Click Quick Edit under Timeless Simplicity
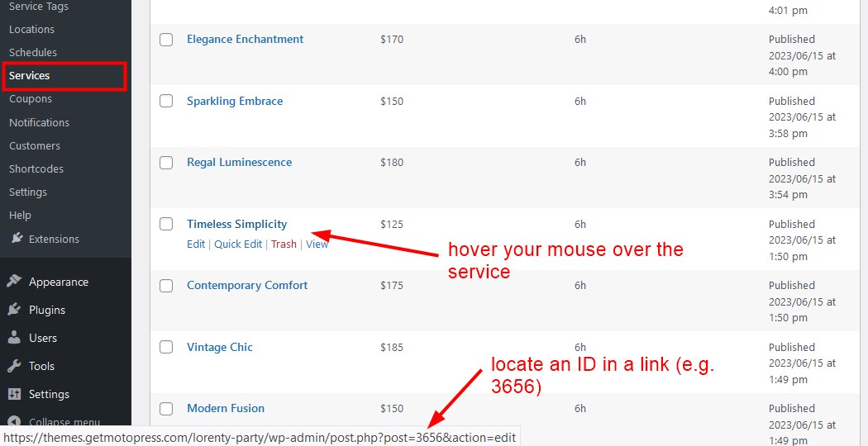868x446 pixels. (x=238, y=244)
